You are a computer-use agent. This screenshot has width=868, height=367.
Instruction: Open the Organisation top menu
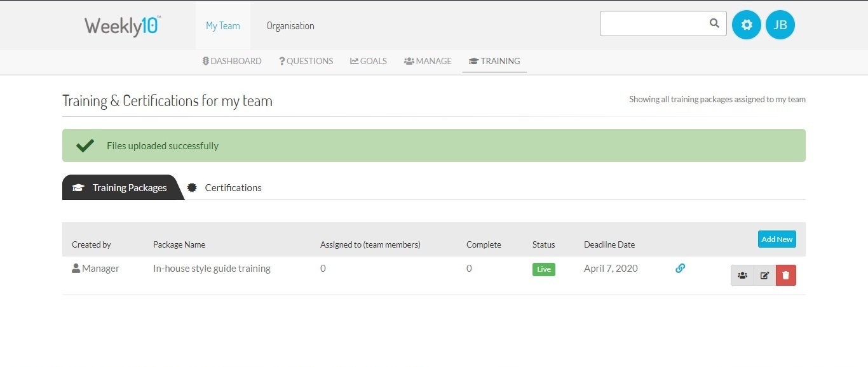click(290, 26)
